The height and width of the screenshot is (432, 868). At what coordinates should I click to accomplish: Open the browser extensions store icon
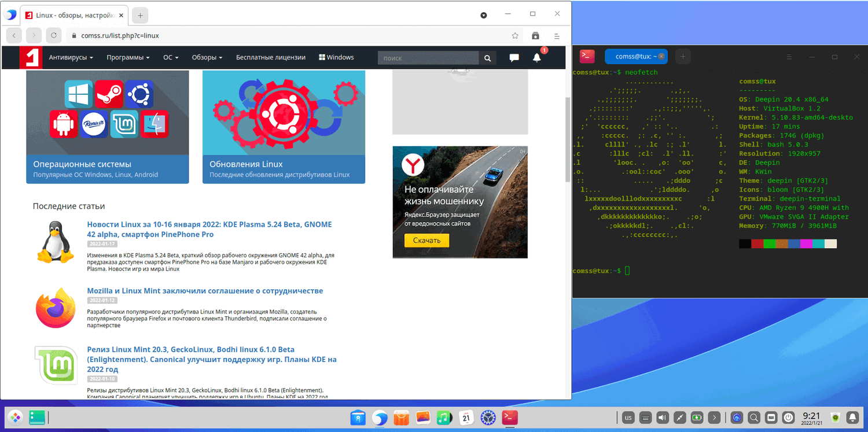click(536, 36)
